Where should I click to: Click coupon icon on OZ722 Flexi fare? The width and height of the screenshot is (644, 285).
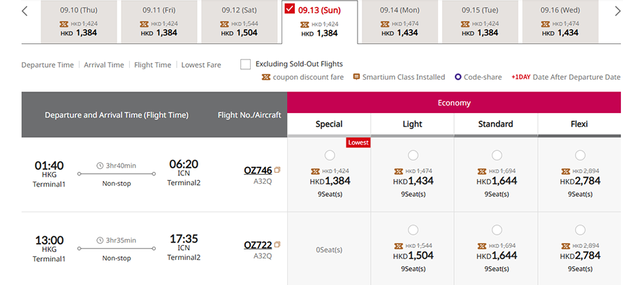tap(566, 246)
